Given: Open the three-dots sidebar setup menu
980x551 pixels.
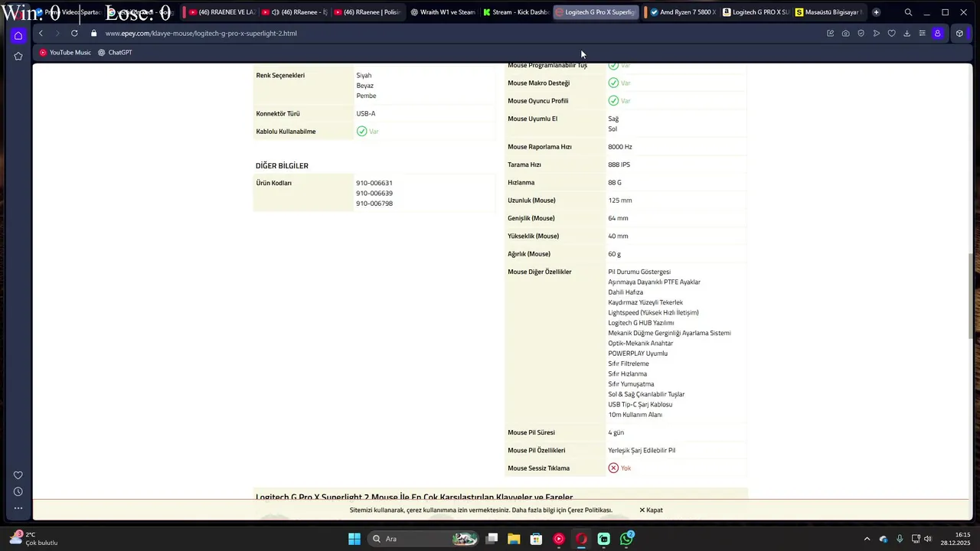Looking at the screenshot, I should 18,508.
